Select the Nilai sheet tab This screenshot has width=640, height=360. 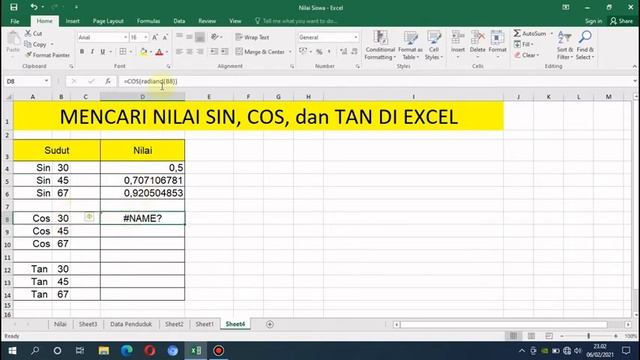(60, 324)
